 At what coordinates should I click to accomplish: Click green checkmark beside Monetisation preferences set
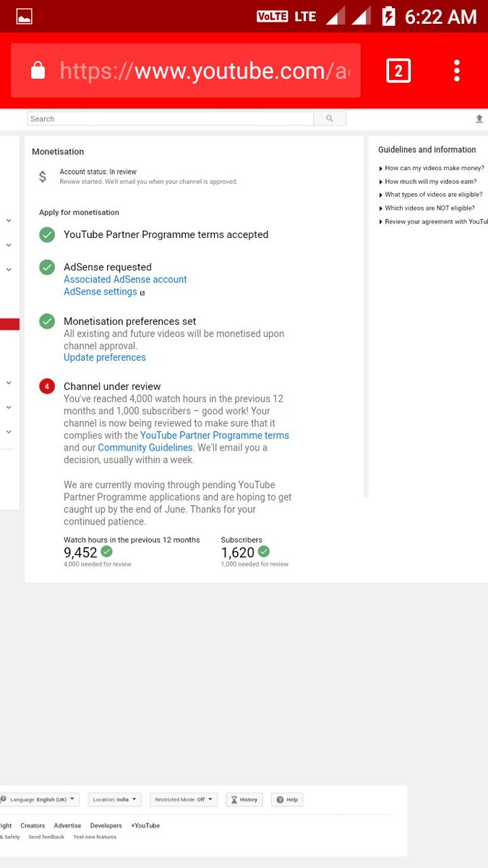(x=47, y=322)
